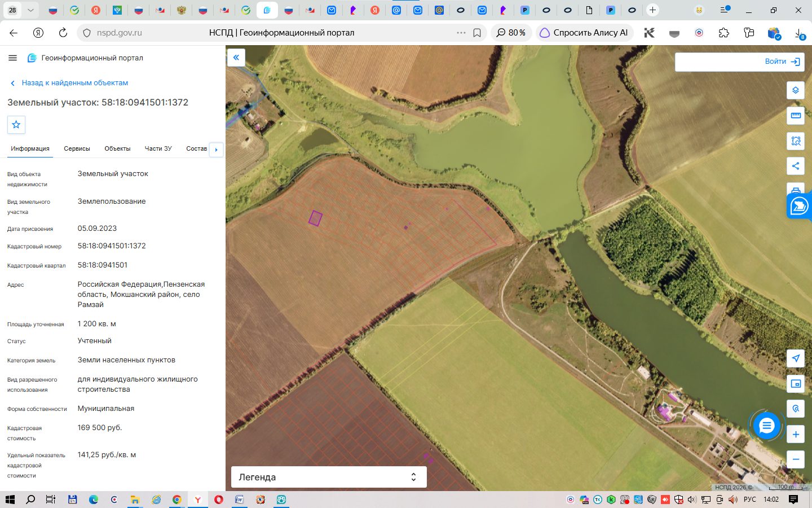Reload the browser page
Screen dimensions: 812x508
pyautogui.click(x=63, y=33)
